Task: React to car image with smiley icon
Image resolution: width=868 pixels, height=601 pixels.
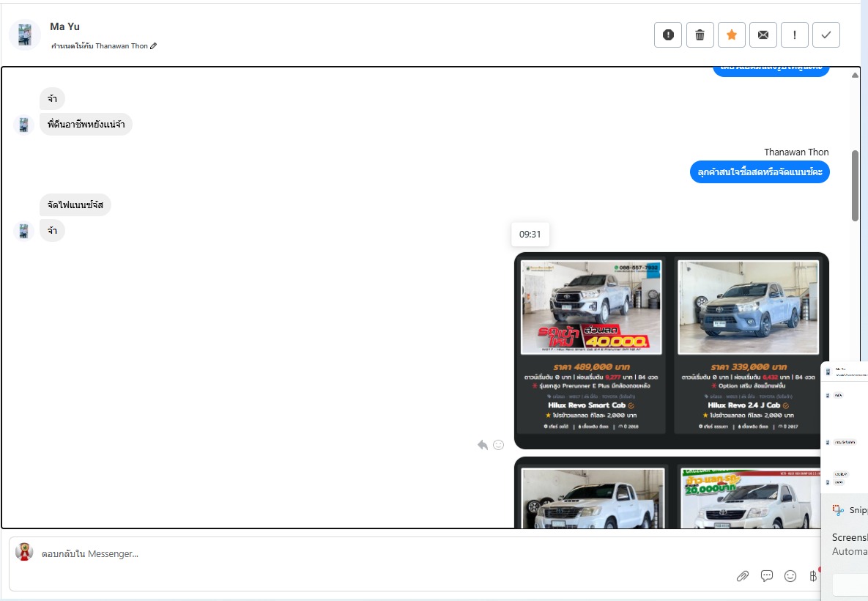Action: point(498,445)
